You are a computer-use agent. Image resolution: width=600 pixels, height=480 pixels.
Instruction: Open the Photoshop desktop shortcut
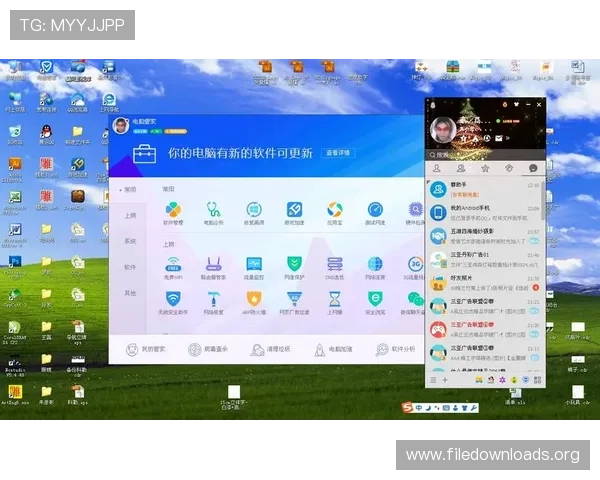pos(15,266)
